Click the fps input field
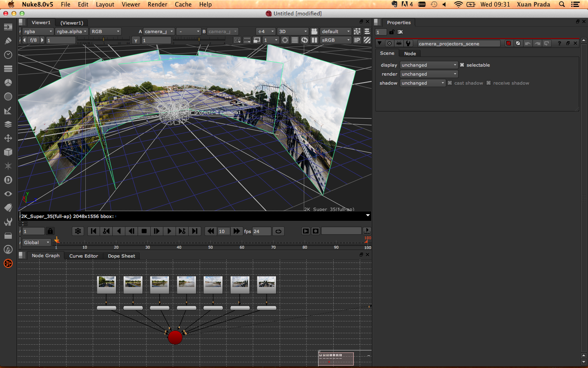The height and width of the screenshot is (368, 588). pyautogui.click(x=261, y=231)
